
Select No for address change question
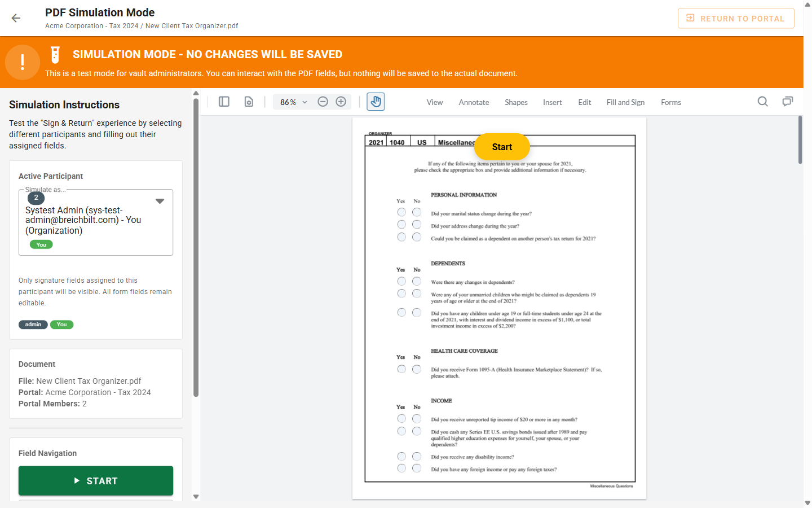pyautogui.click(x=417, y=225)
